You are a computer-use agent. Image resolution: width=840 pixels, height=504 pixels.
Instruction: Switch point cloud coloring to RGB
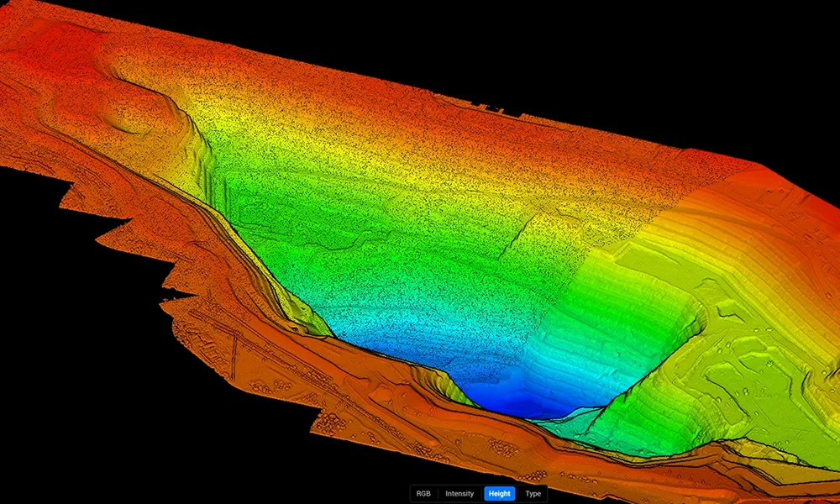[423, 493]
